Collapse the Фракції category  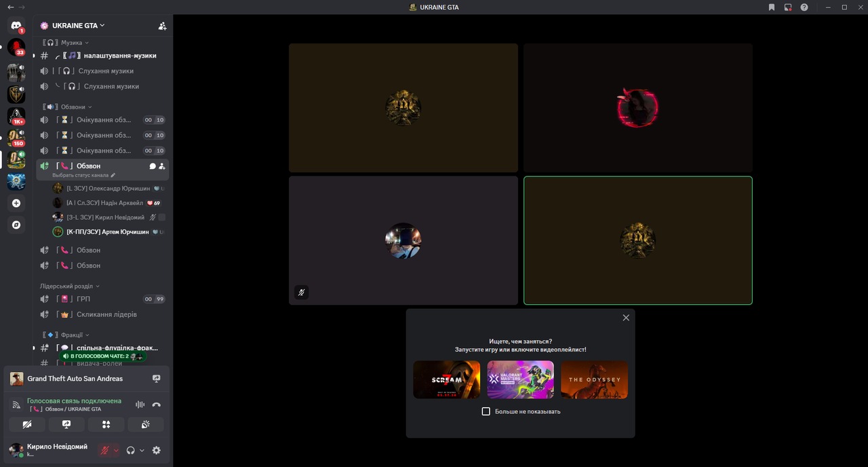(65, 335)
